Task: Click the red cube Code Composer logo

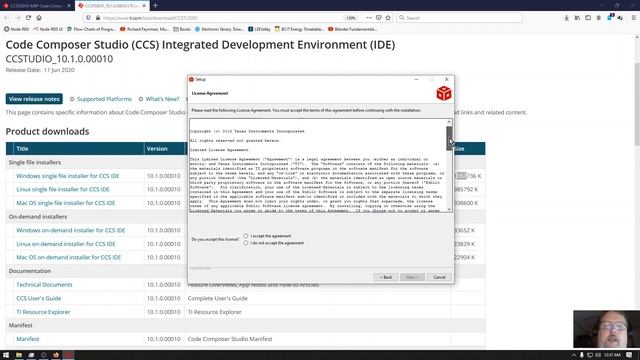Action: click(444, 93)
